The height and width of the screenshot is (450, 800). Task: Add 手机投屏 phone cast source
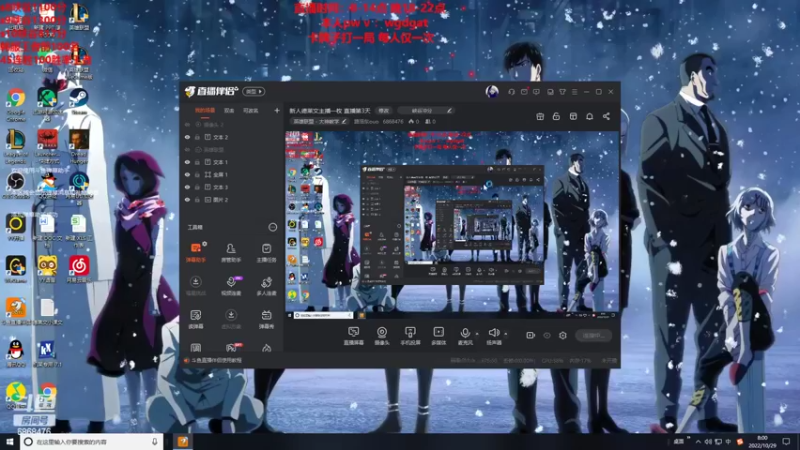pyautogui.click(x=410, y=336)
